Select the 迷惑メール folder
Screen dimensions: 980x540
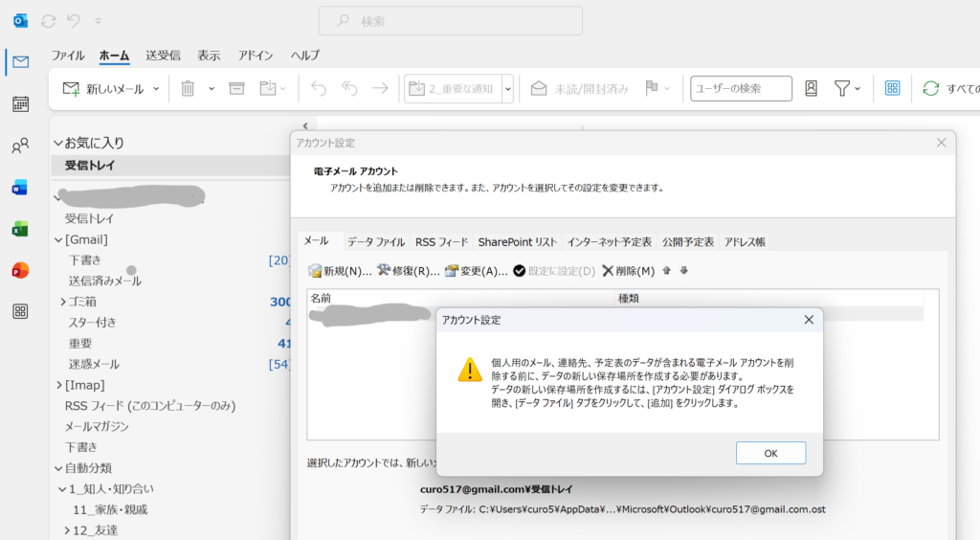(x=94, y=365)
